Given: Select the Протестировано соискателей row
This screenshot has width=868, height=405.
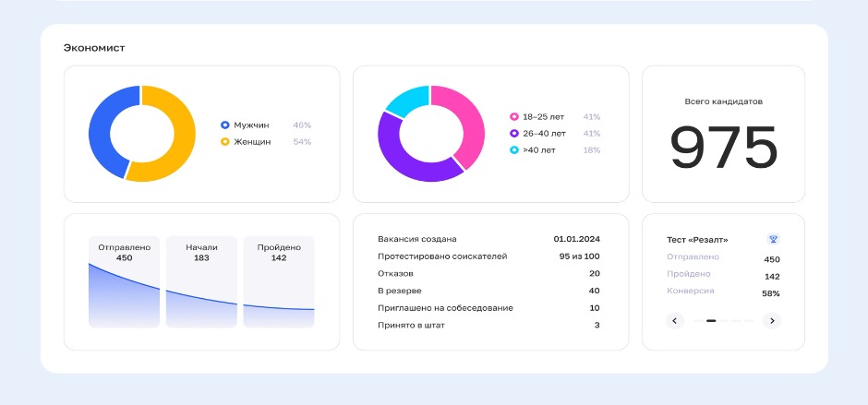Looking at the screenshot, I should click(x=488, y=256).
